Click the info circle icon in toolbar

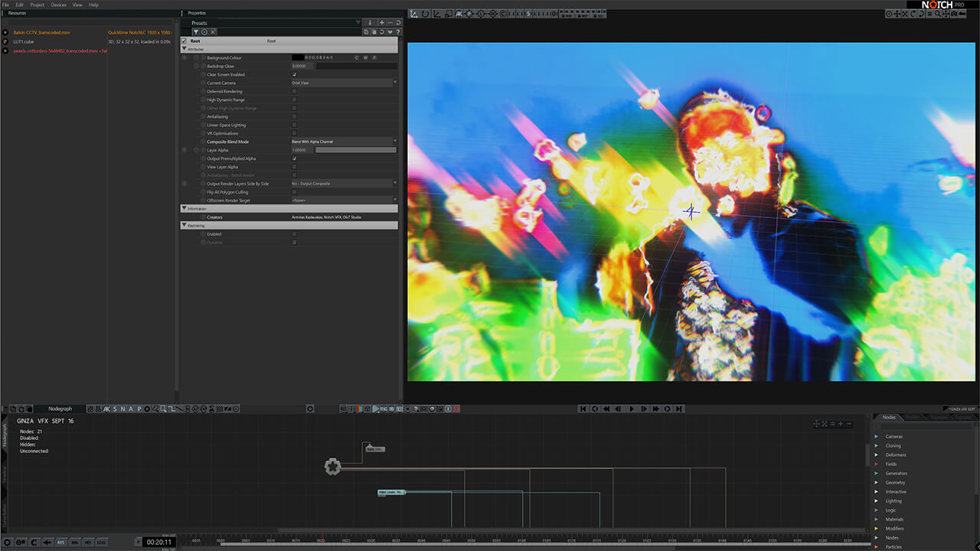coord(448,409)
